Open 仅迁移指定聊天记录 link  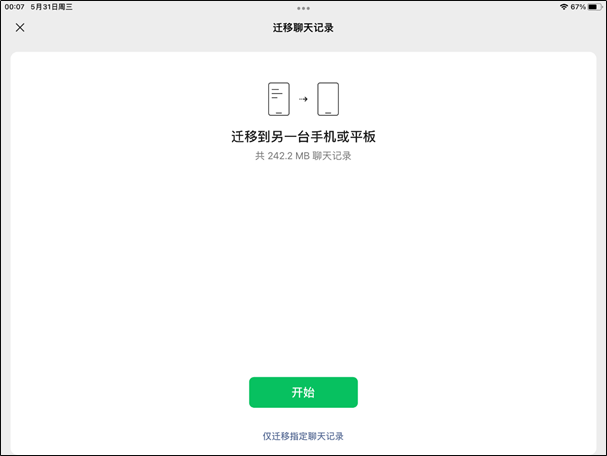(303, 436)
